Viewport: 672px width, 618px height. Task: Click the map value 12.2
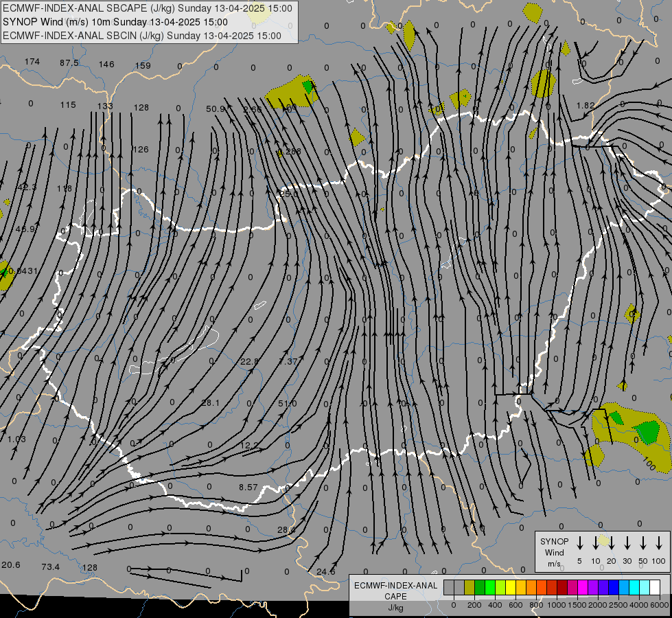249,446
